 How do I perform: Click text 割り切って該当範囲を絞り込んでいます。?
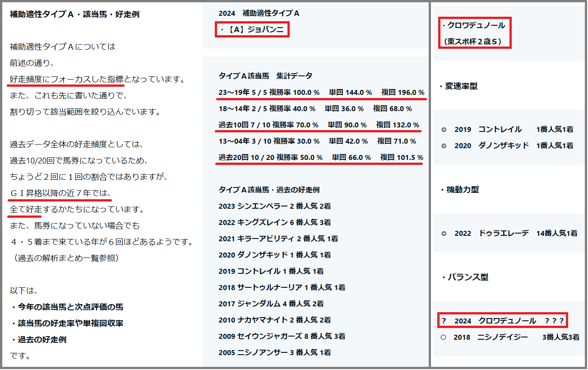point(85,112)
